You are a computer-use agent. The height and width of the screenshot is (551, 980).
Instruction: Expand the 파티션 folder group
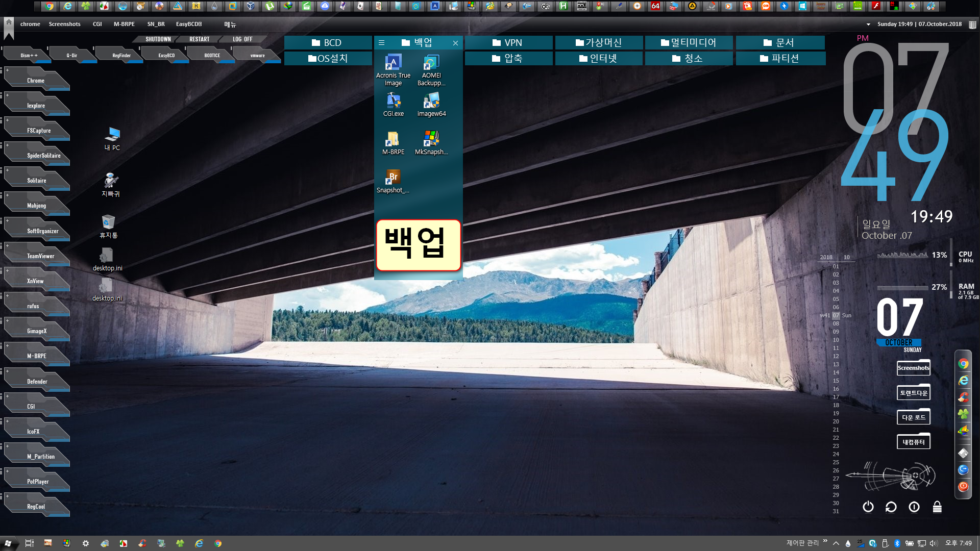click(x=780, y=59)
